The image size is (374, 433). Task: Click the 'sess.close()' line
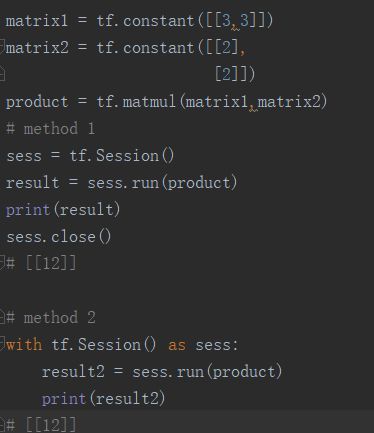pos(59,237)
